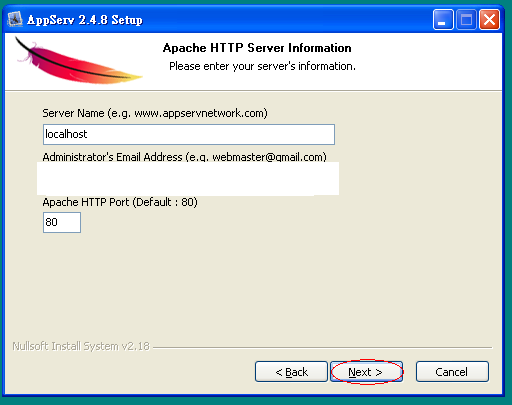Maximize the AppServ Setup window
Image resolution: width=512 pixels, height=405 pixels.
coord(466,20)
